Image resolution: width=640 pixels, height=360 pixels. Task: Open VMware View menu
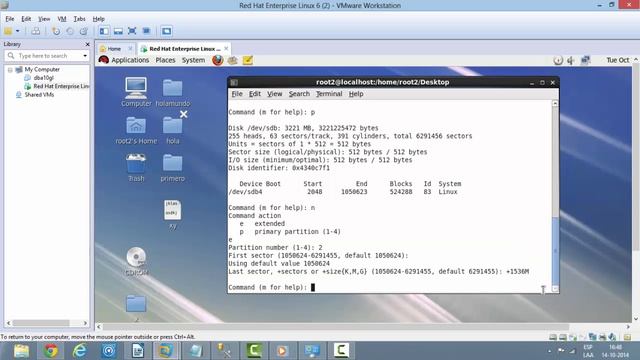coord(44,19)
